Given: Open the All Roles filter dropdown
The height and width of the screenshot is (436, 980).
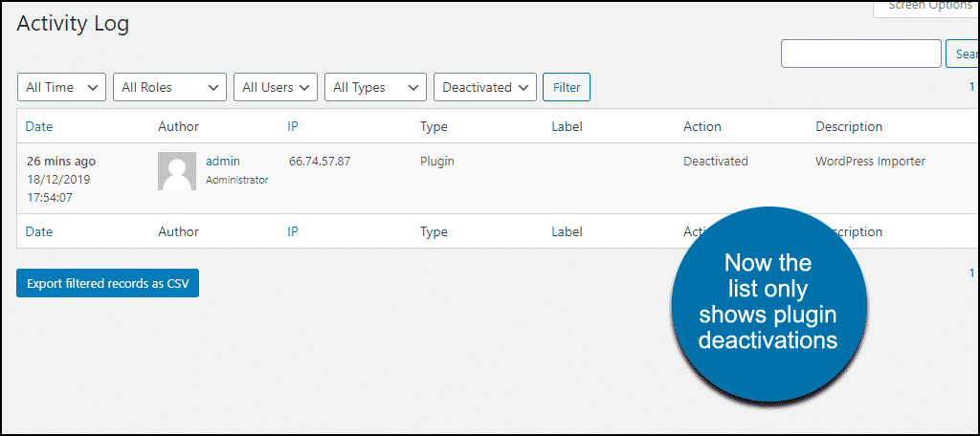Looking at the screenshot, I should pyautogui.click(x=170, y=87).
